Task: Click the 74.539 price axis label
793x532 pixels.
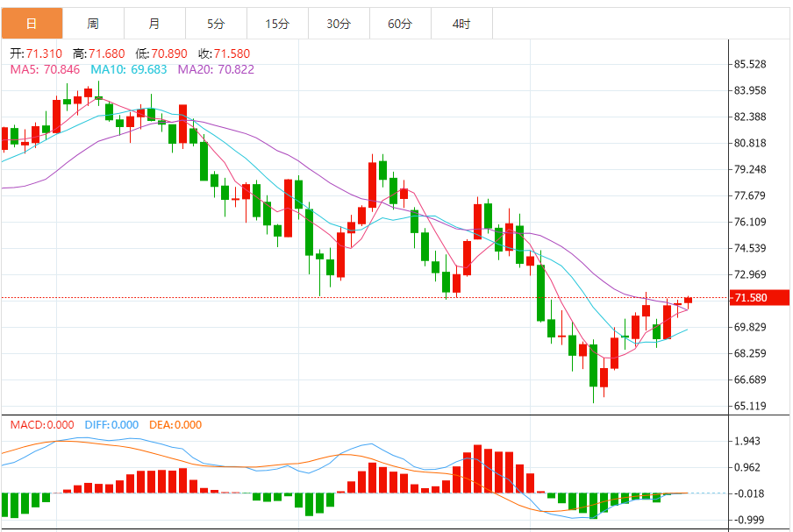Action: 750,248
